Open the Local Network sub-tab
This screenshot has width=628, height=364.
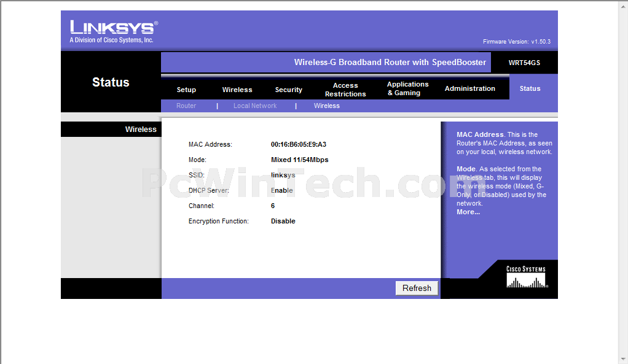(x=255, y=106)
